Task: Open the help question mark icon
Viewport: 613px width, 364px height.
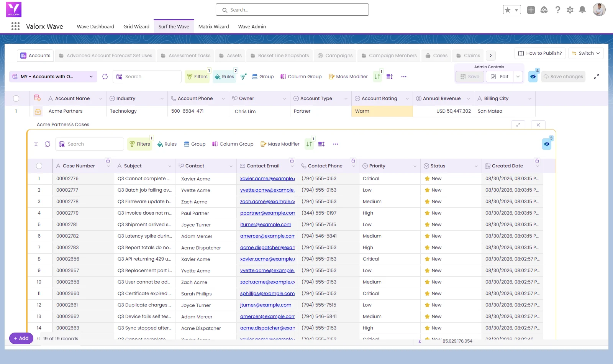Action: [558, 10]
